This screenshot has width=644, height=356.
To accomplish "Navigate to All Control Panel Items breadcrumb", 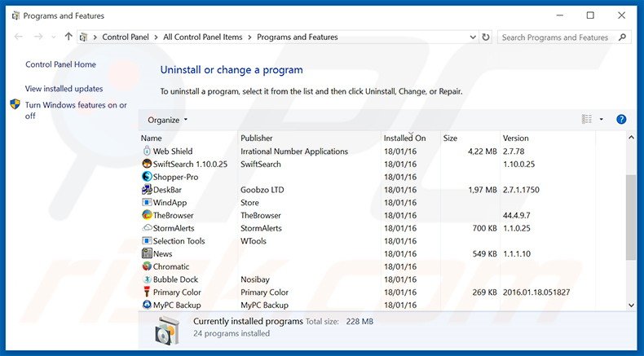I will click(203, 37).
